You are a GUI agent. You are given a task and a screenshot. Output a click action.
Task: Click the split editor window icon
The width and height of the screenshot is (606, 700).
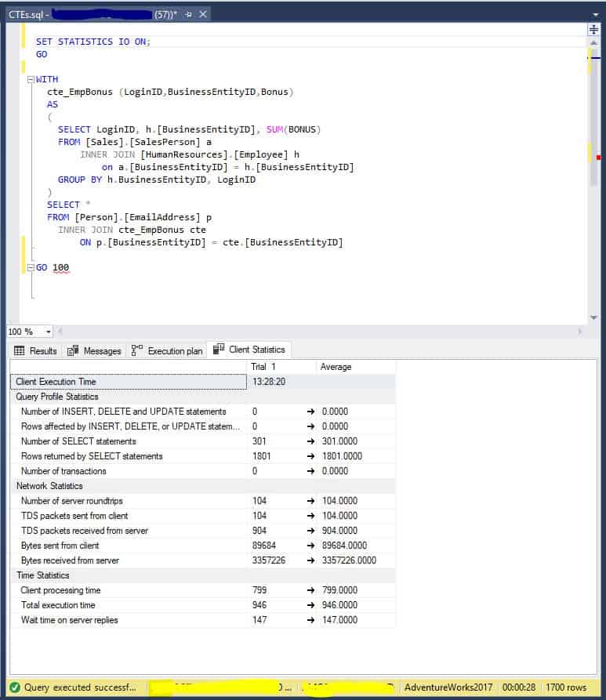pyautogui.click(x=593, y=30)
